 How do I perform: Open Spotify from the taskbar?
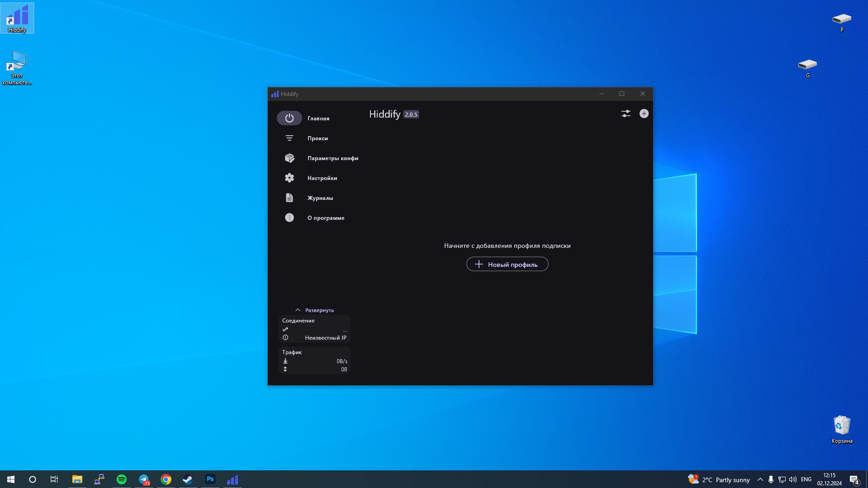[x=122, y=479]
